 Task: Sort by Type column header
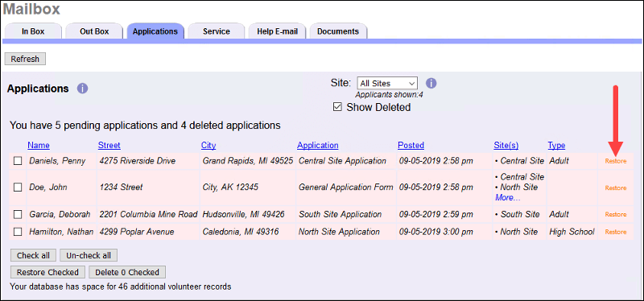click(x=556, y=145)
